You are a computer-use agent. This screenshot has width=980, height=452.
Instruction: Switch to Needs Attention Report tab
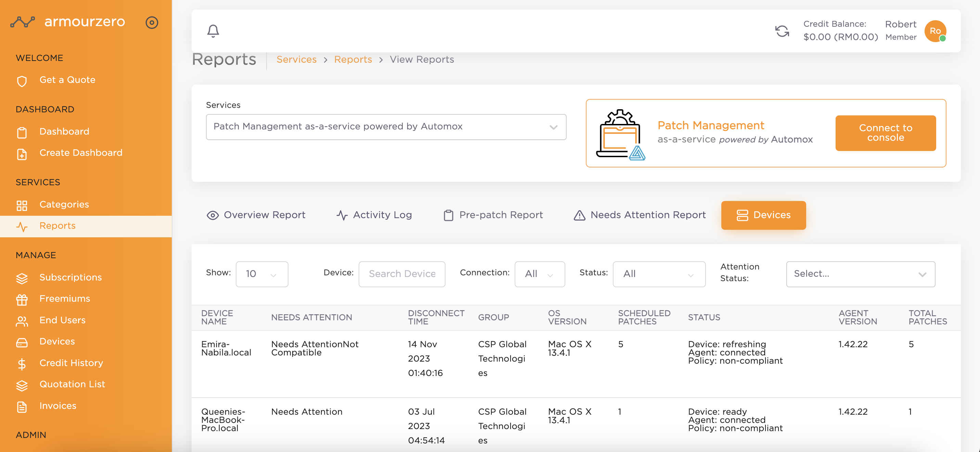[x=640, y=215]
